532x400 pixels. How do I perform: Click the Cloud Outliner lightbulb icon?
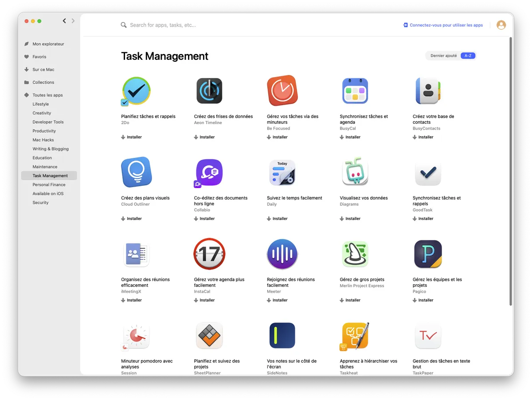[x=136, y=172]
